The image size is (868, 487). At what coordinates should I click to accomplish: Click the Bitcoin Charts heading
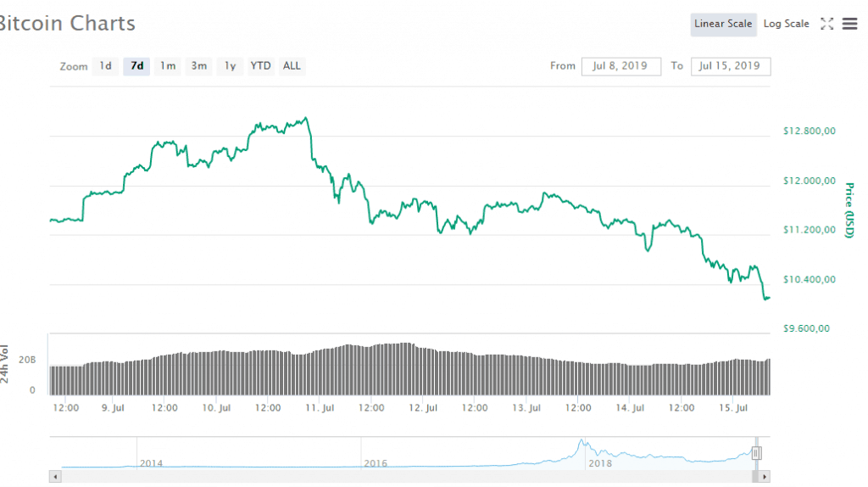click(67, 23)
